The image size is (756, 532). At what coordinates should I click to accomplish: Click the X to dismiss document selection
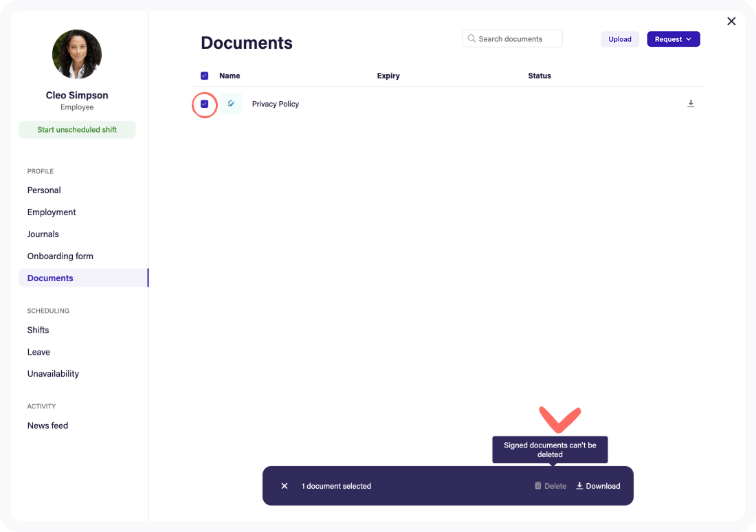click(284, 486)
